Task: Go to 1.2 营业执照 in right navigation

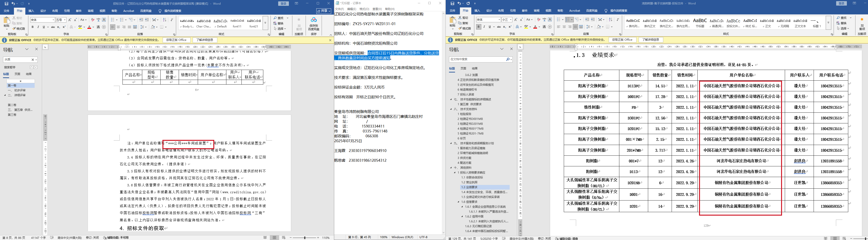Action: click(469, 182)
